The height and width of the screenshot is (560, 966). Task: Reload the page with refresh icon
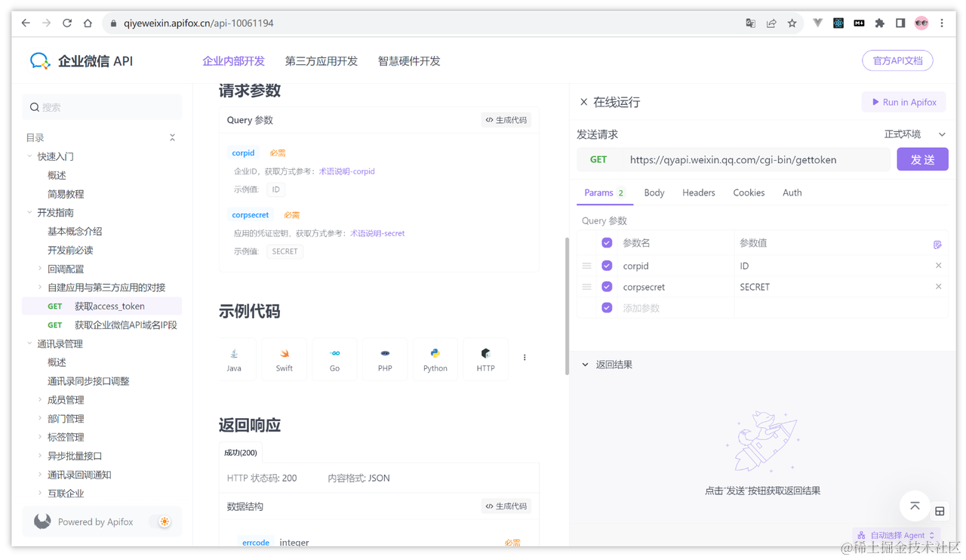[67, 23]
